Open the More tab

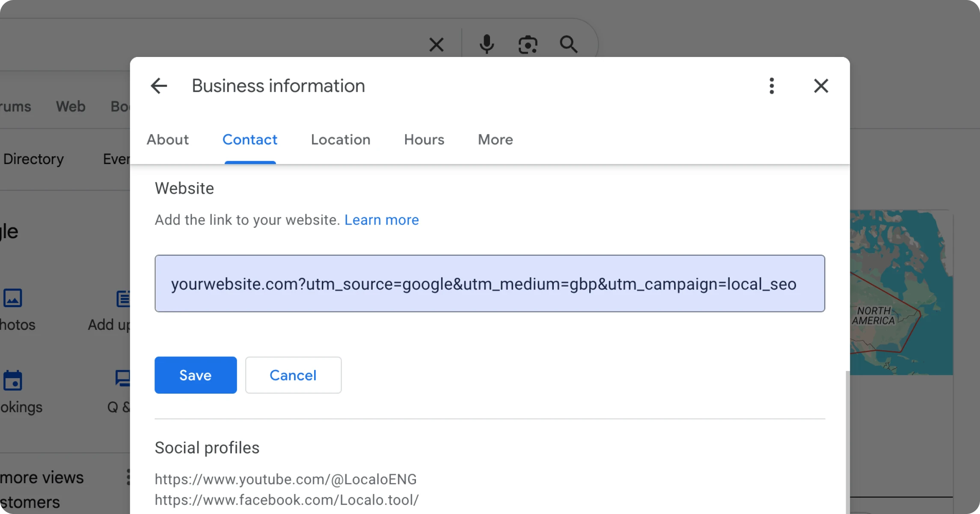point(495,140)
